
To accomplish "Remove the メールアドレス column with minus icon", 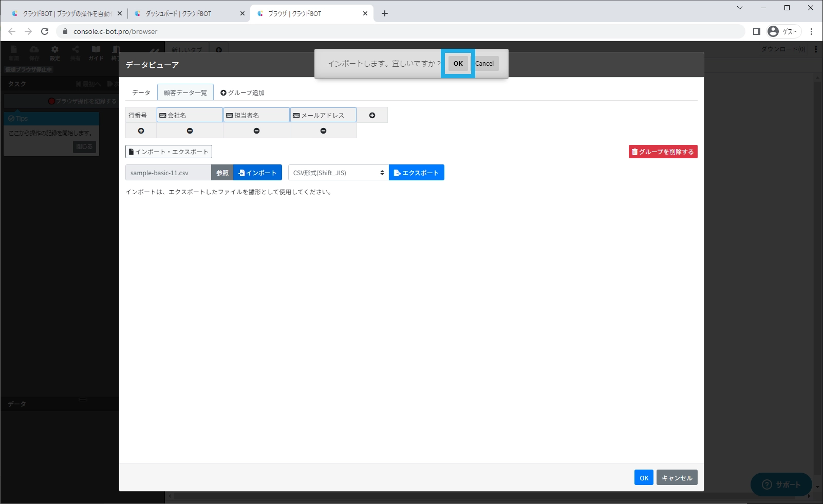I will (x=323, y=130).
